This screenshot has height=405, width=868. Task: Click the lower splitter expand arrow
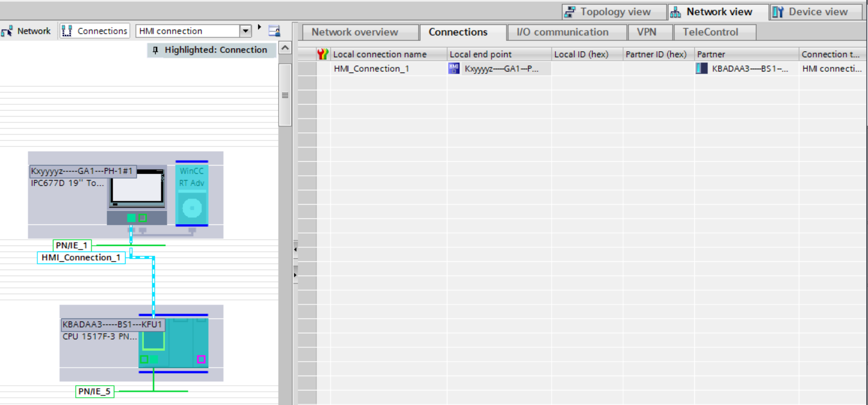point(295,275)
